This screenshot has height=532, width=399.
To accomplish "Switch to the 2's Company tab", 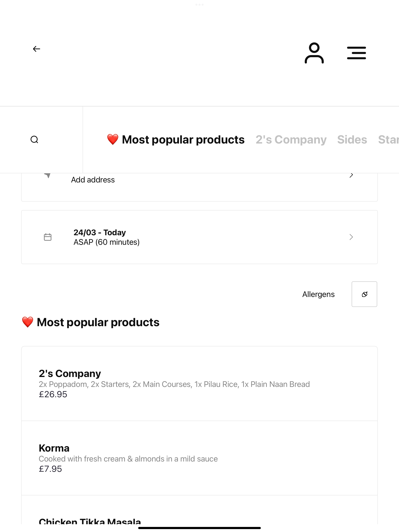I will tap(291, 139).
